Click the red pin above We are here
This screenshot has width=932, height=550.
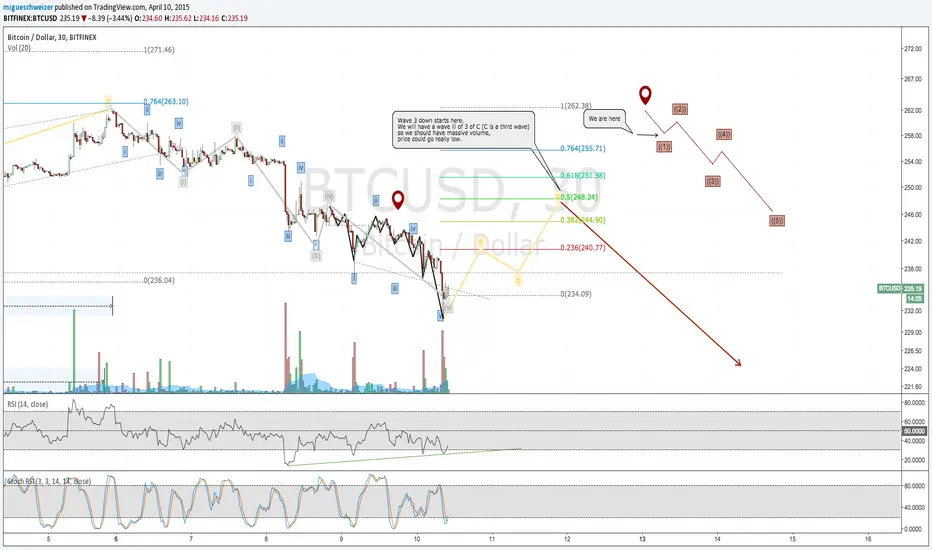tap(645, 95)
